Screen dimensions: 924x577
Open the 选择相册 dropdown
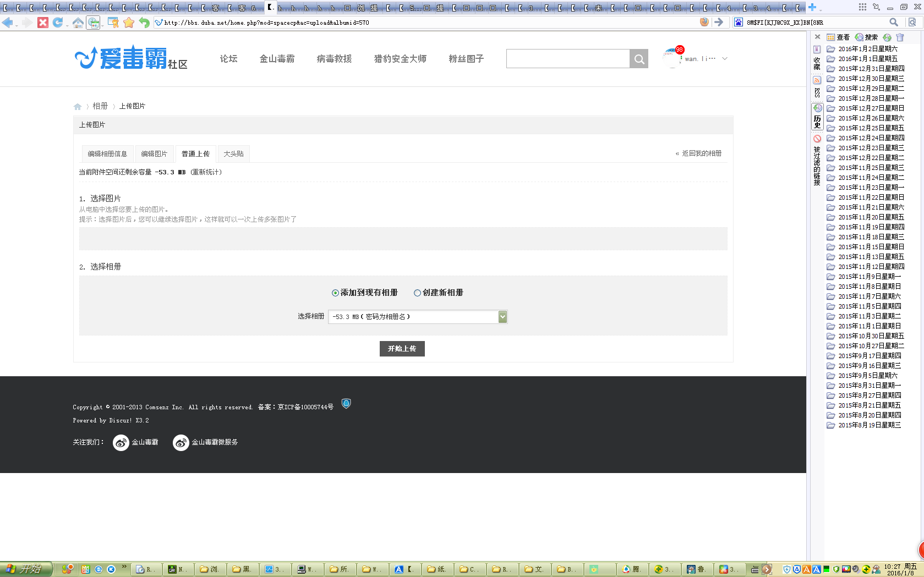pos(418,317)
